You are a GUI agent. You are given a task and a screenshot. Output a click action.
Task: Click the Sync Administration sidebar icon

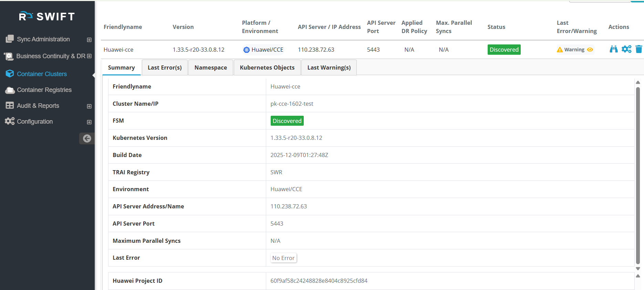tap(10, 39)
